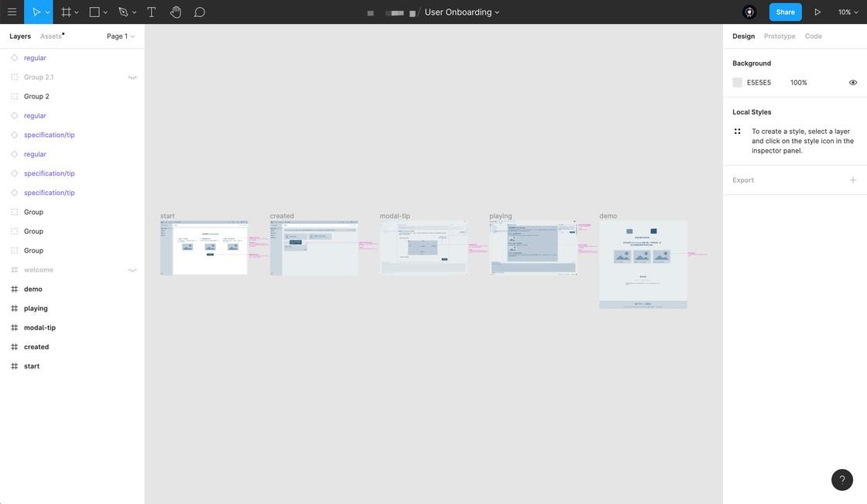
Task: Select the Frame tool
Action: tap(66, 12)
